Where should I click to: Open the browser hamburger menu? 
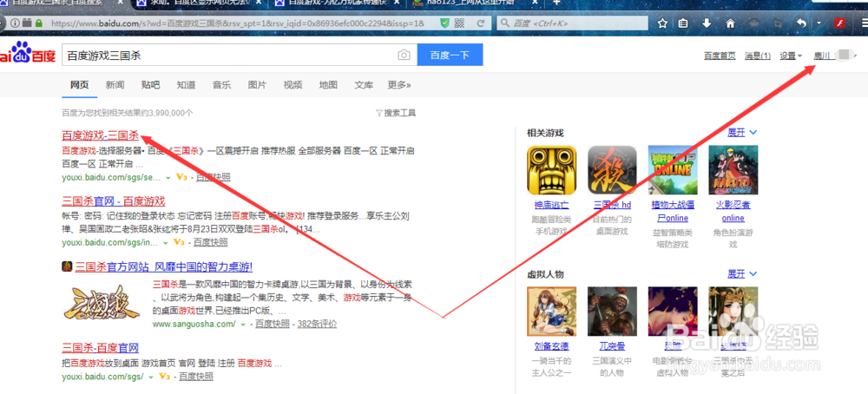(x=864, y=23)
